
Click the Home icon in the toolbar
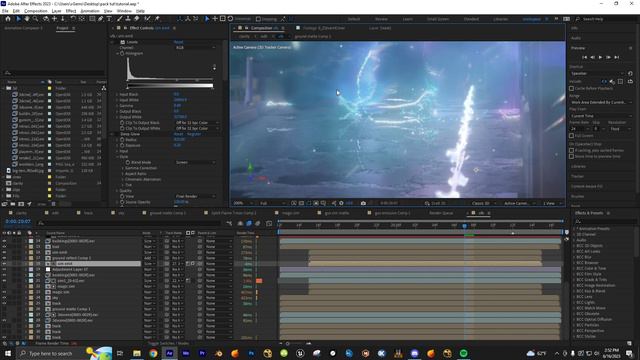pos(7,19)
